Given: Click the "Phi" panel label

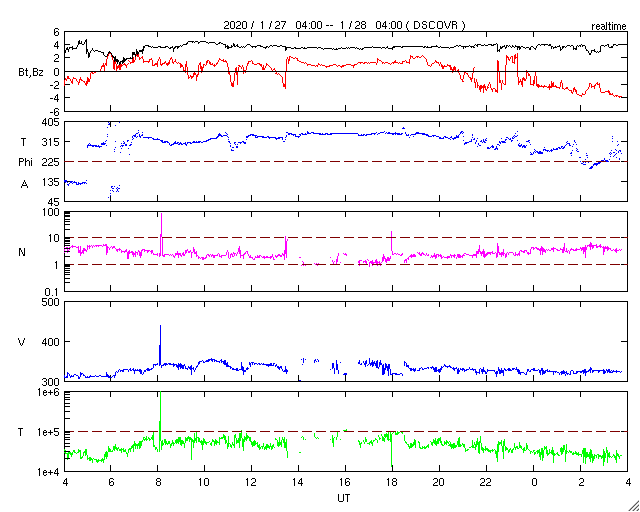Looking at the screenshot, I should [25, 163].
